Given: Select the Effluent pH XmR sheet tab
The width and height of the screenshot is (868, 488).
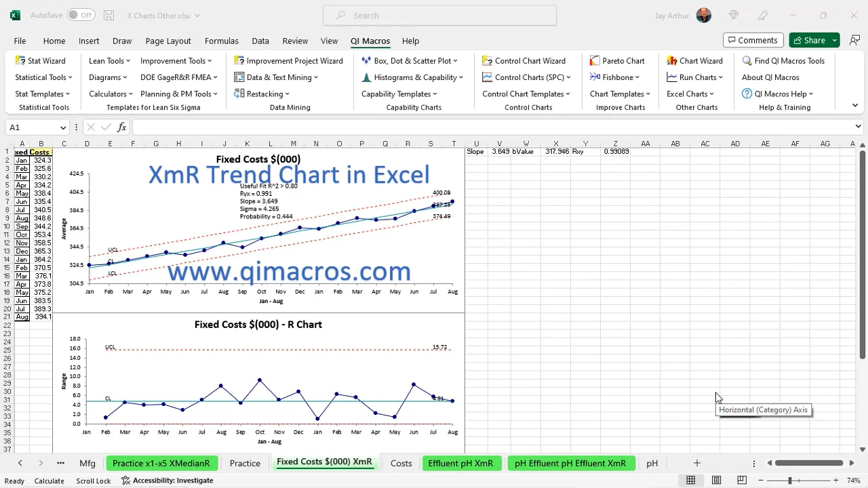Looking at the screenshot, I should point(460,464).
